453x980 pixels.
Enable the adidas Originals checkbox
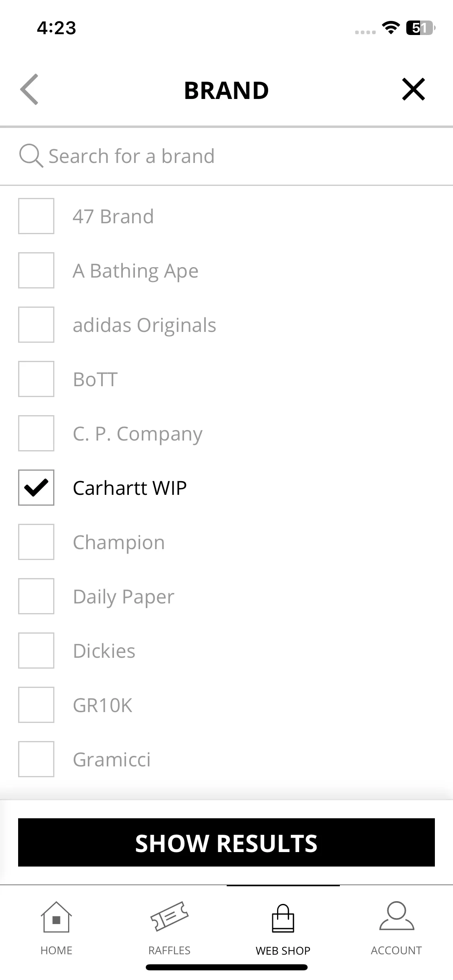click(36, 325)
